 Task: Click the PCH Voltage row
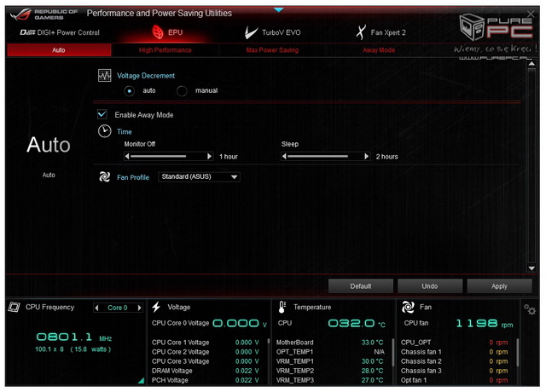(206, 380)
